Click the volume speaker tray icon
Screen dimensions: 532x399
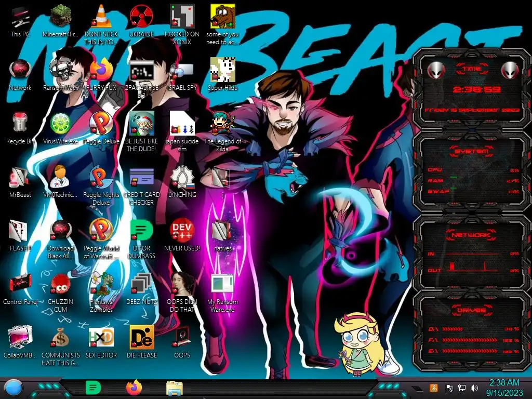click(x=474, y=388)
